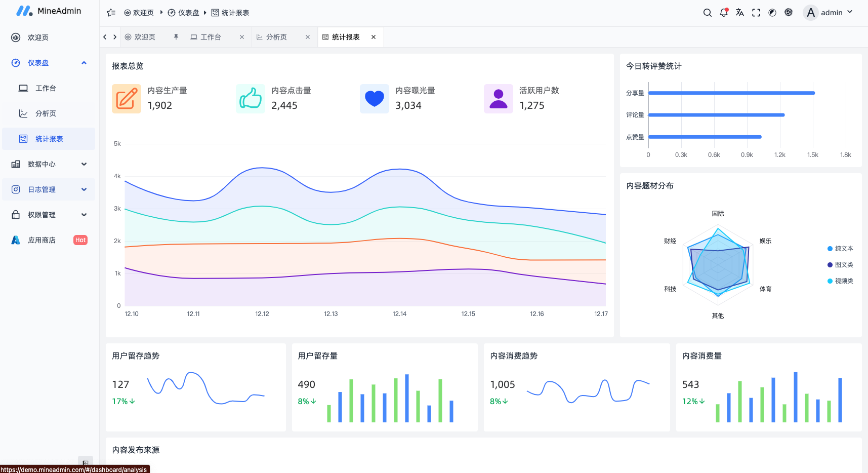Toggle dark mode with the contrast icon
This screenshot has height=473, width=868.
[x=772, y=13]
